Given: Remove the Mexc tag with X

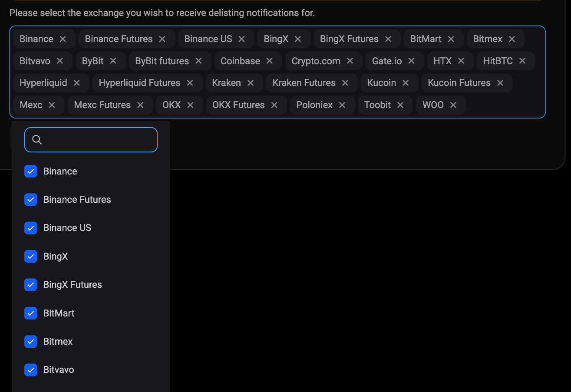Looking at the screenshot, I should (52, 105).
